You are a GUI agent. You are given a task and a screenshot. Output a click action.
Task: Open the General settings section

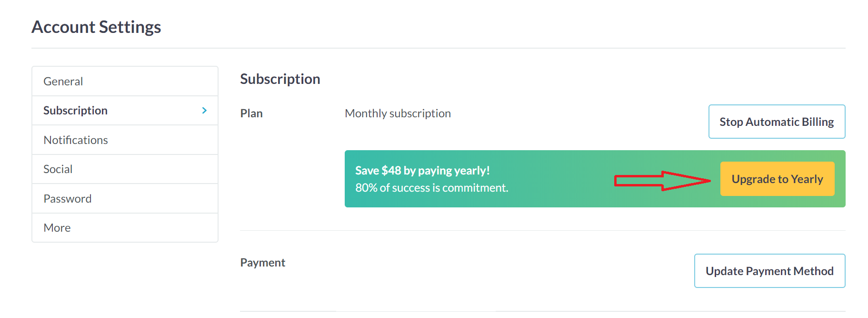coord(63,82)
